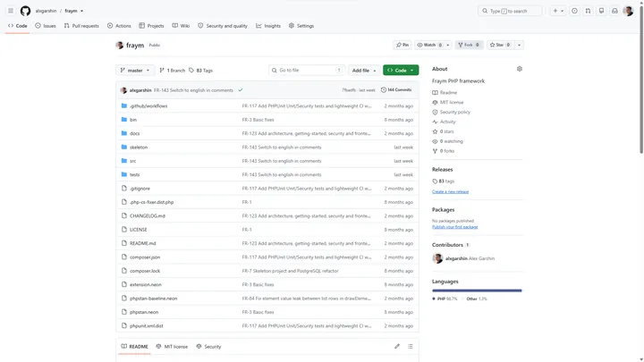The height and width of the screenshot is (362, 644).
Task: Open the tests folder
Action: pos(135,174)
